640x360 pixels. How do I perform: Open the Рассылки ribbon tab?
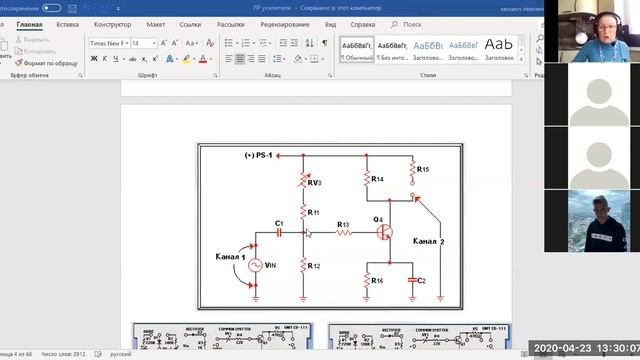231,24
